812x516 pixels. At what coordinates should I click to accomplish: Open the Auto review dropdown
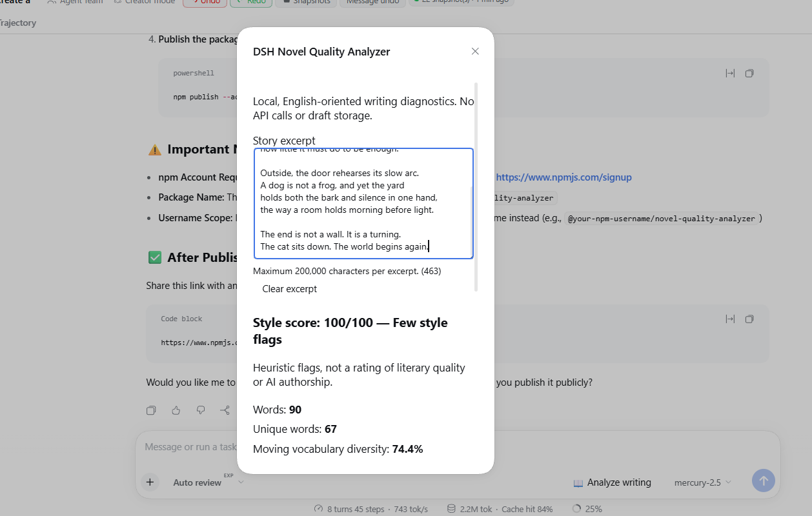coord(208,482)
